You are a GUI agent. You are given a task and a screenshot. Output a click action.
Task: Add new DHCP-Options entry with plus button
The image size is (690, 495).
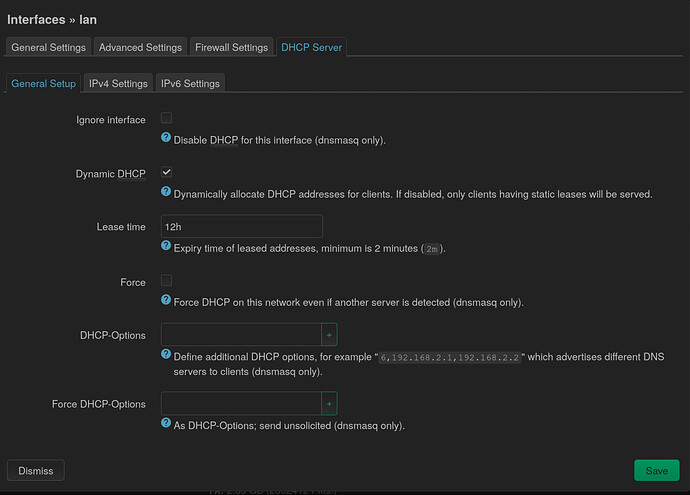[x=329, y=335]
